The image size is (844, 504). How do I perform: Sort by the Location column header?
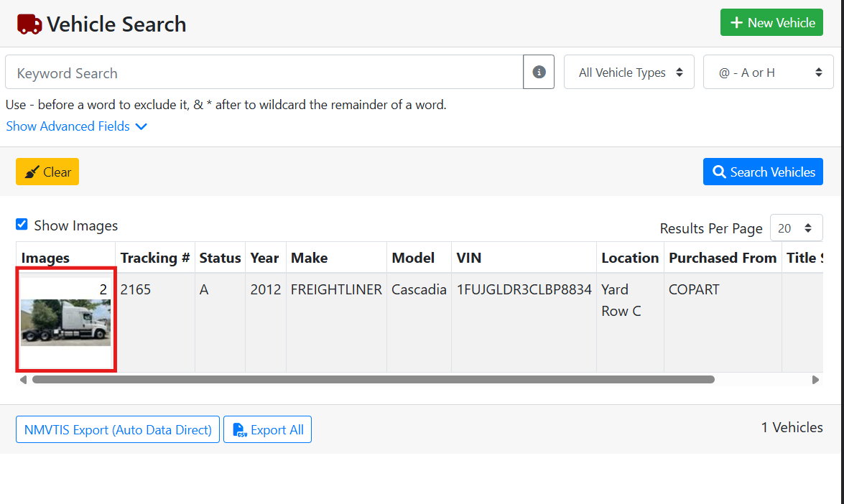pos(631,258)
